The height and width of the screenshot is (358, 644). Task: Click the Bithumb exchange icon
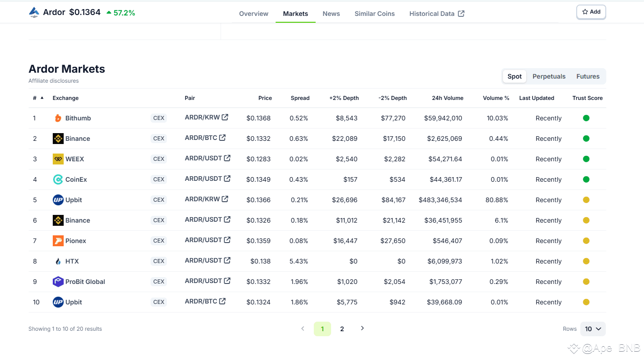click(58, 118)
